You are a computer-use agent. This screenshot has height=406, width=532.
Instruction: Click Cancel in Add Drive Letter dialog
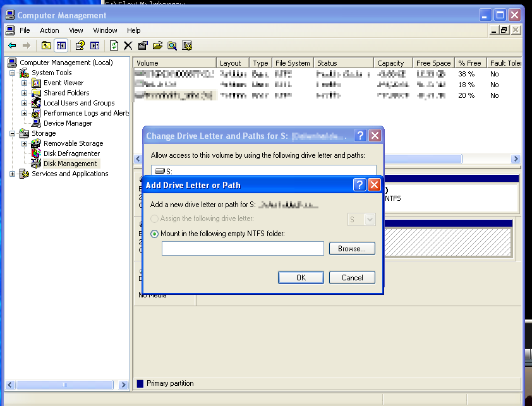click(x=352, y=277)
